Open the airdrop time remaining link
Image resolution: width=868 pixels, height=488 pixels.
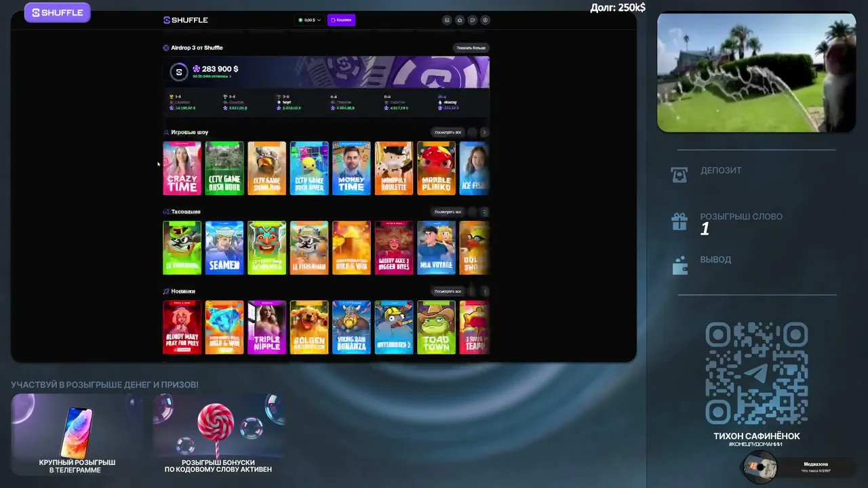click(212, 77)
